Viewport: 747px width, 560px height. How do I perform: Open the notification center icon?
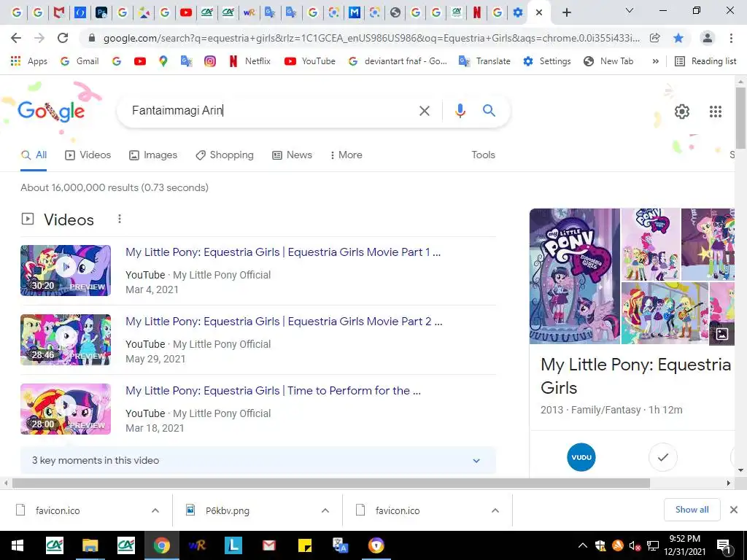tap(724, 547)
